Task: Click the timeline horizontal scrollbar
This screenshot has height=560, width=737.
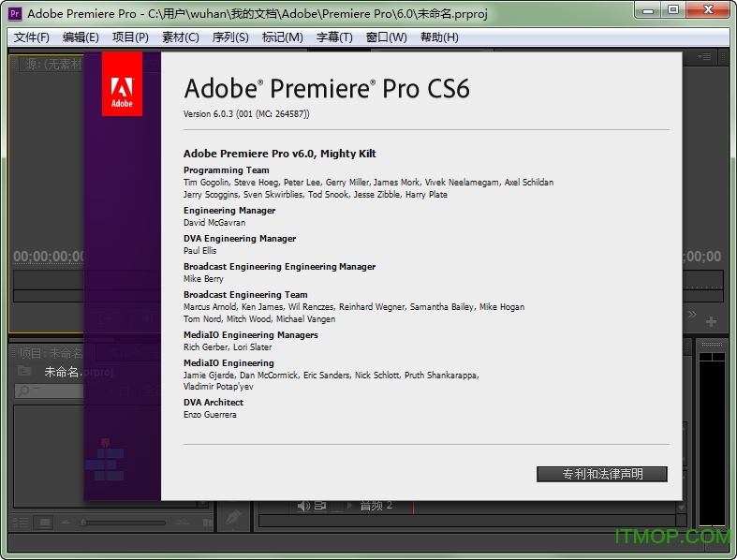Action: click(467, 521)
